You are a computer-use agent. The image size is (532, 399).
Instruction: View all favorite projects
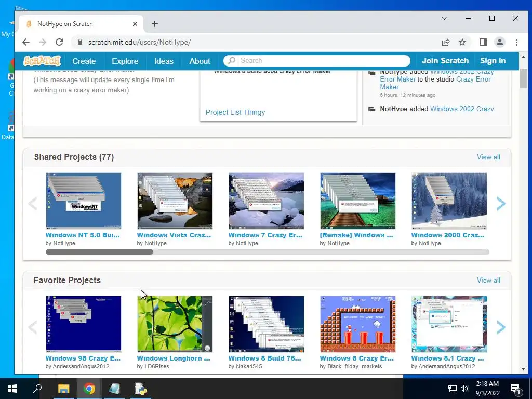[x=488, y=280]
